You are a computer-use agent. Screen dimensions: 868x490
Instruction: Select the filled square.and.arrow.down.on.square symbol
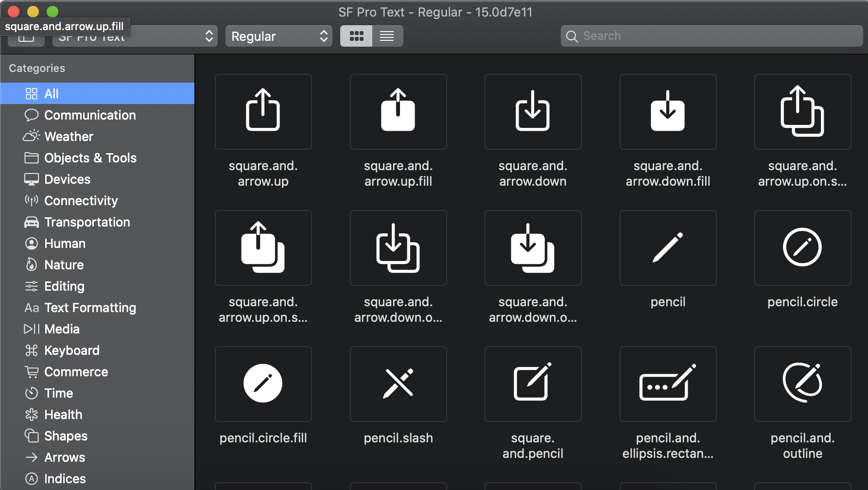533,248
